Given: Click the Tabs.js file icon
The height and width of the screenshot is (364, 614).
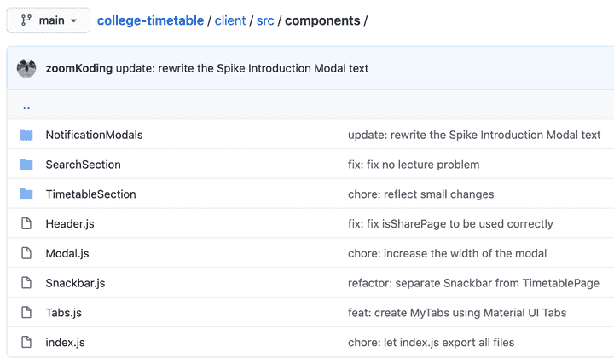Looking at the screenshot, I should pos(26,313).
